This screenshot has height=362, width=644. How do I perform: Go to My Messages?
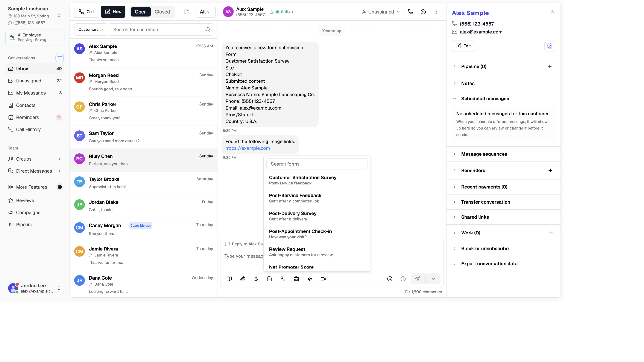pos(35,93)
